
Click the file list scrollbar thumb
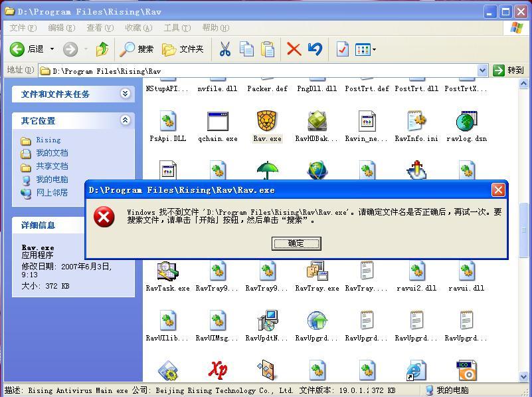click(x=523, y=230)
